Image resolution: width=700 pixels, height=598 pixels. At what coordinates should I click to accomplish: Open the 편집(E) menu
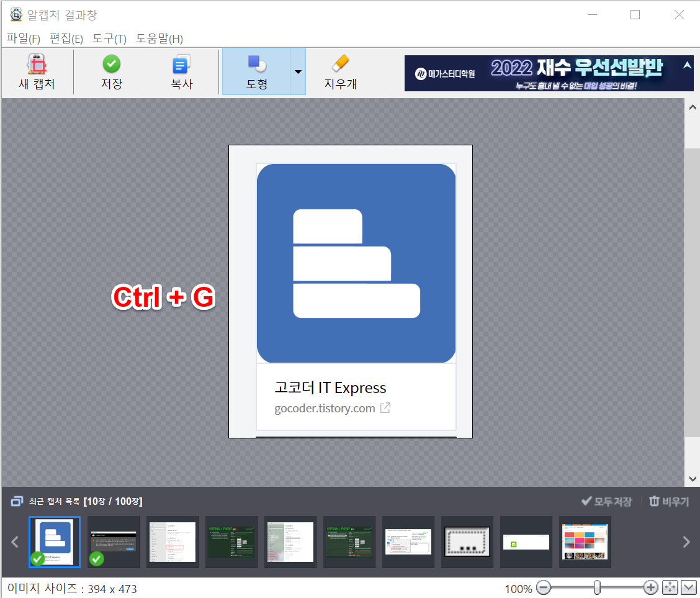tap(66, 39)
